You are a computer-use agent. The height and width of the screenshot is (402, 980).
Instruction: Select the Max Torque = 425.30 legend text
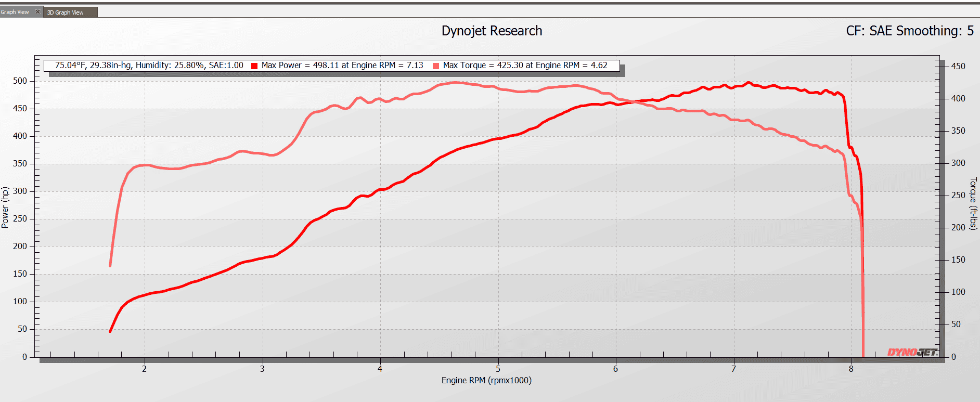click(525, 66)
